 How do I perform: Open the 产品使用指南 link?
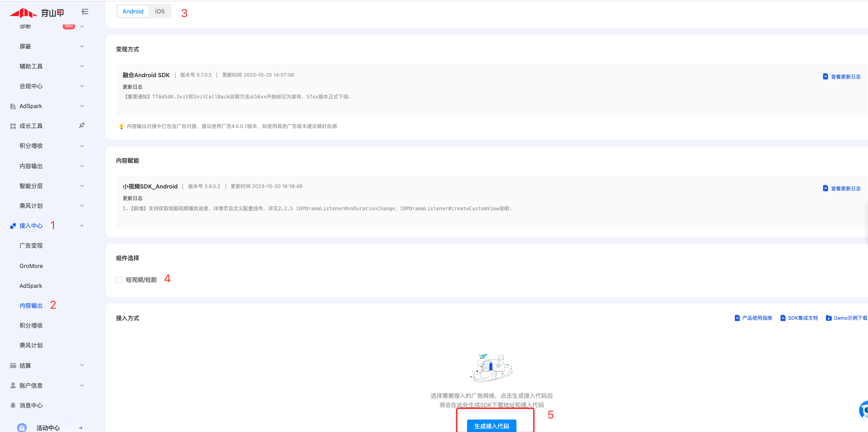pos(757,318)
